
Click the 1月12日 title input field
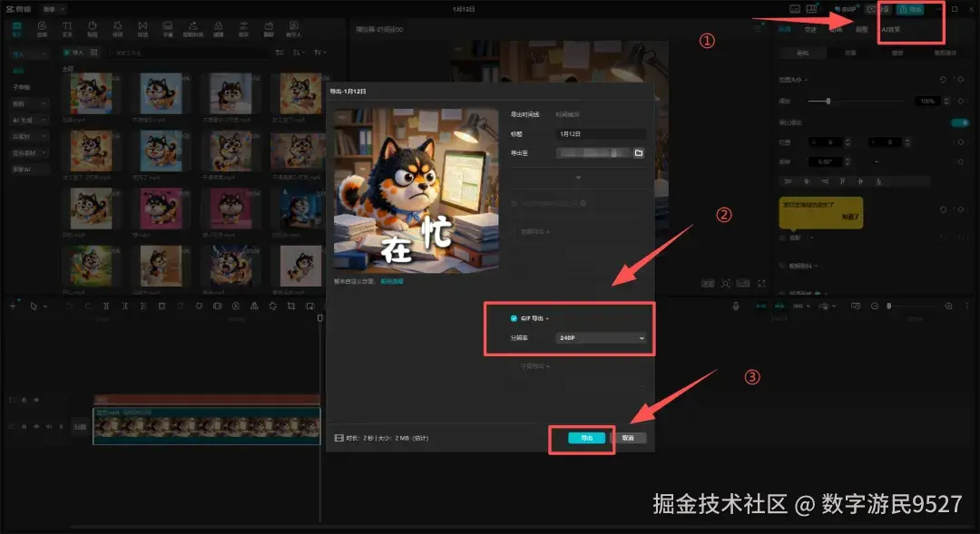coord(601,134)
